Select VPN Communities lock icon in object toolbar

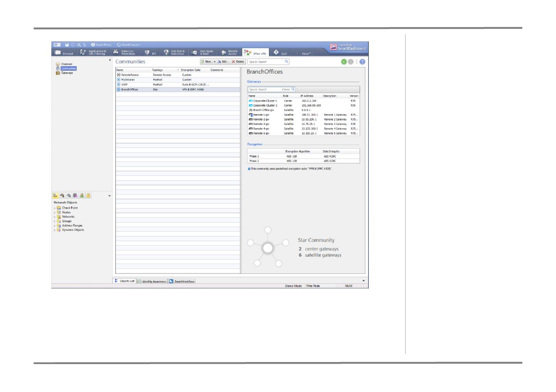point(88,196)
